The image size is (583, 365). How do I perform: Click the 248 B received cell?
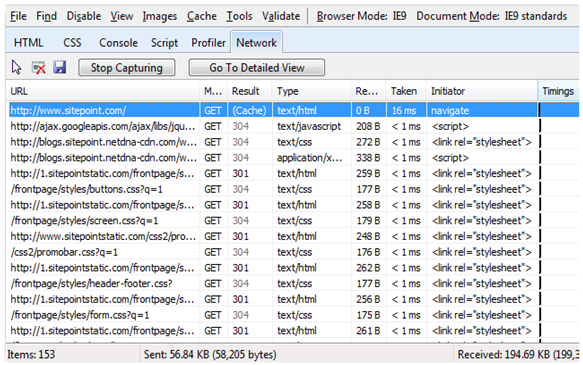(368, 236)
